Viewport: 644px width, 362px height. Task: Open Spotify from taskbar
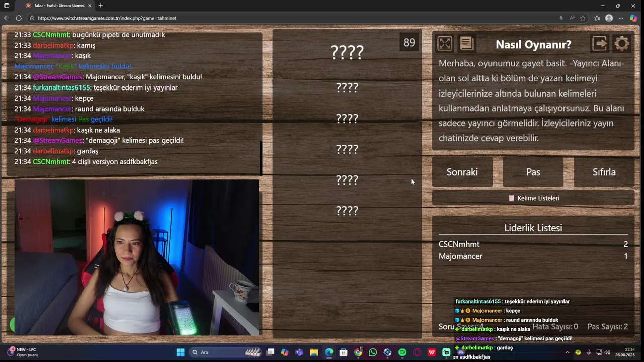click(x=402, y=352)
